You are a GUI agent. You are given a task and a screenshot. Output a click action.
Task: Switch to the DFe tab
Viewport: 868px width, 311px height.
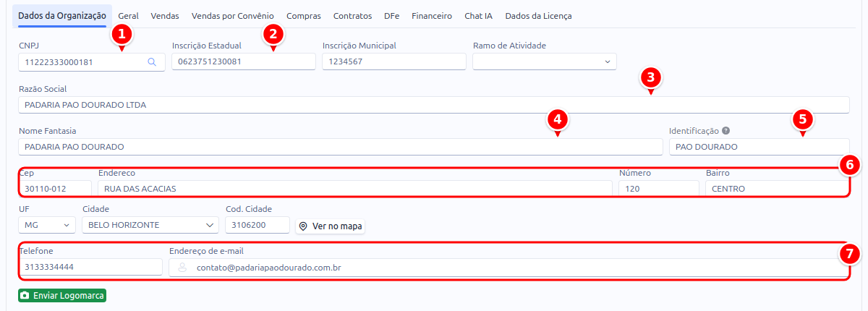[x=391, y=15]
